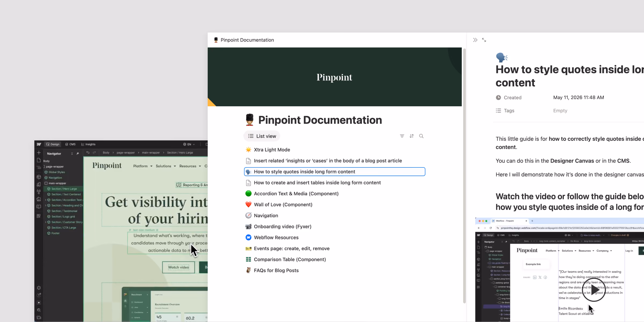Open the Add elements plus panel in Webflow
This screenshot has height=322, width=644.
pos(39,153)
